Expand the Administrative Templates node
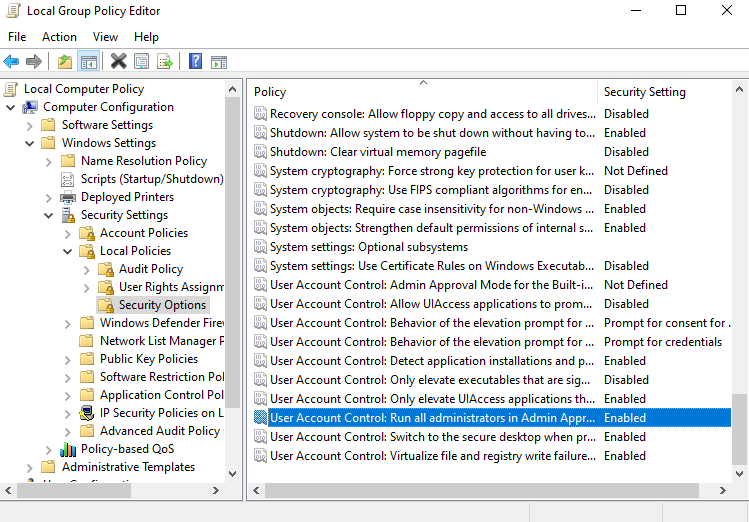The width and height of the screenshot is (749, 522). coord(30,467)
